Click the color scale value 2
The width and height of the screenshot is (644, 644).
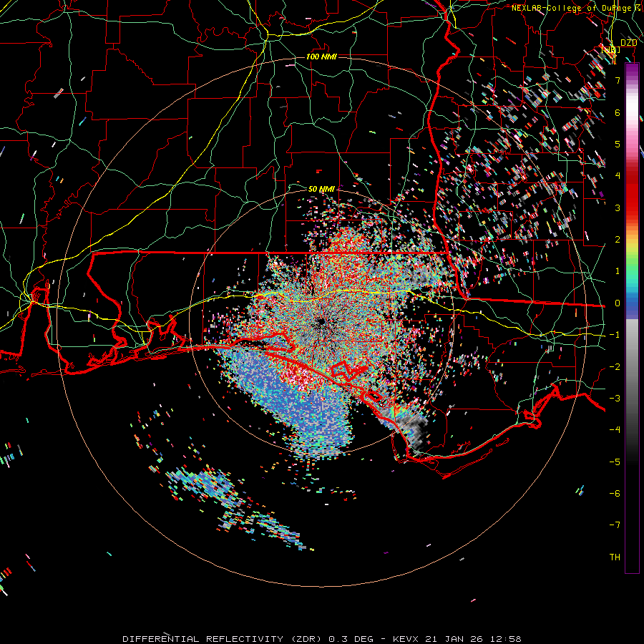[618, 240]
